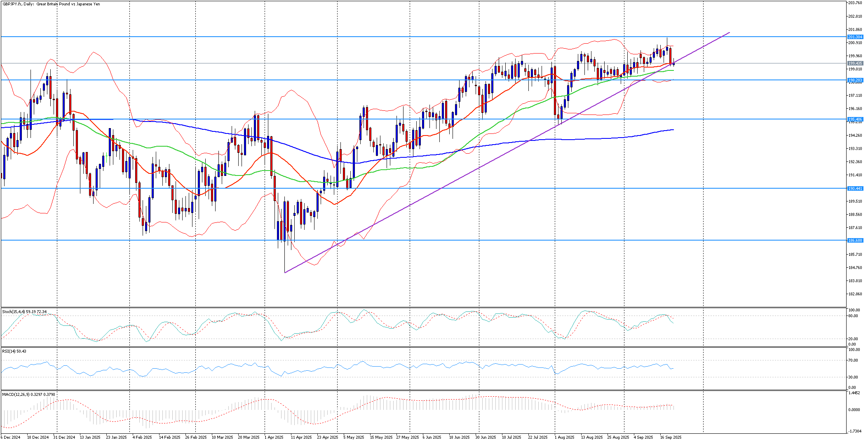868x442 pixels.
Task: Select the 201.304 resistance price label
Action: tap(855, 37)
